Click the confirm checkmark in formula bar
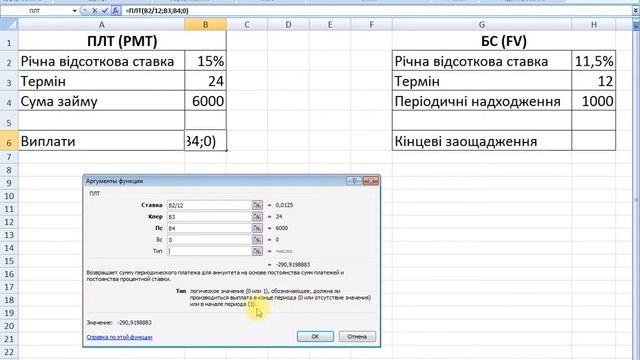The width and height of the screenshot is (640, 360). click(104, 11)
